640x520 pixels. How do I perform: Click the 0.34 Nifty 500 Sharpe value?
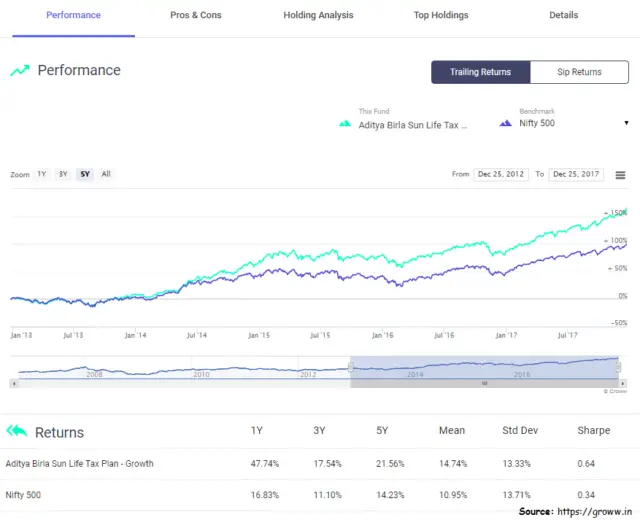586,495
